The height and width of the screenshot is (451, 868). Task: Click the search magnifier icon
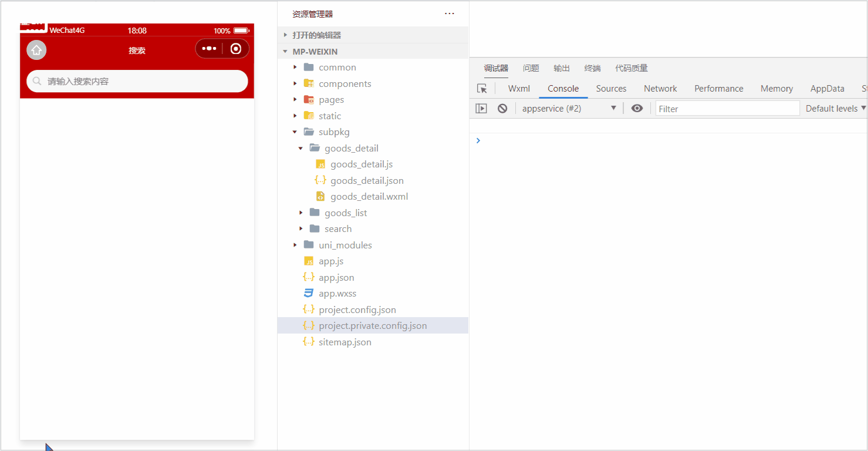point(37,81)
